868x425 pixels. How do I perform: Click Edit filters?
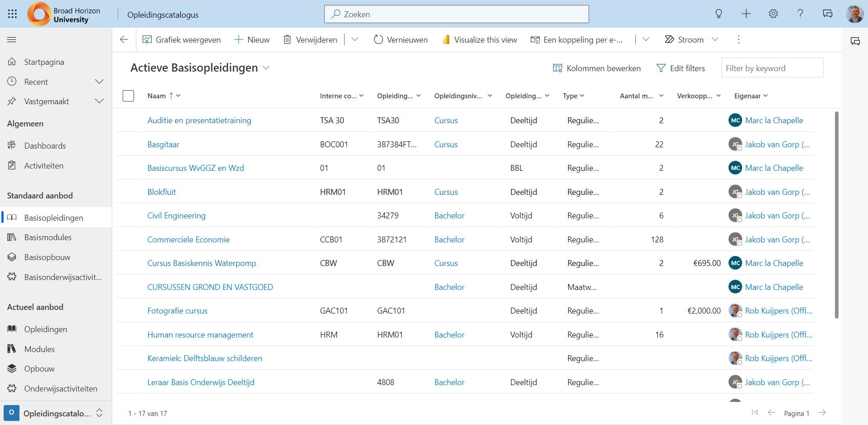coord(681,68)
